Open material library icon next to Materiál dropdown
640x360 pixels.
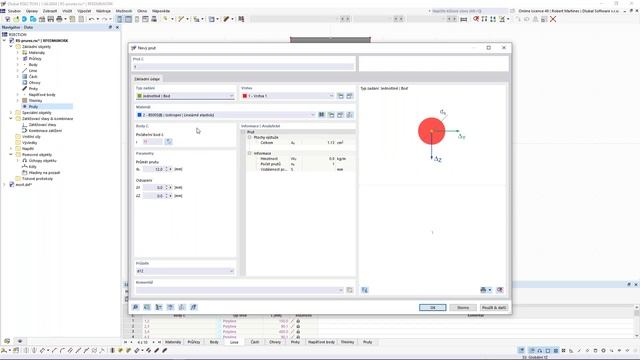322,115
